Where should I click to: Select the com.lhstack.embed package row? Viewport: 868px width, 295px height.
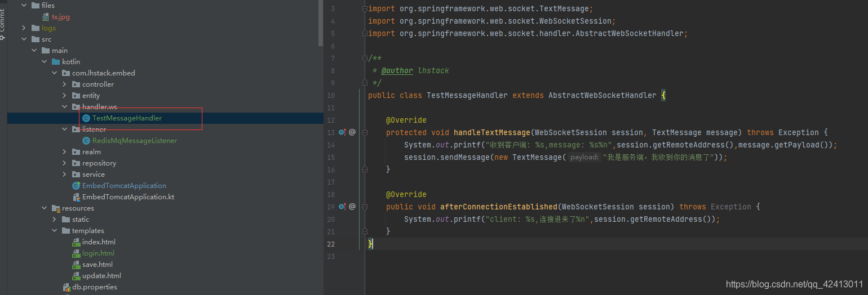(x=165, y=73)
